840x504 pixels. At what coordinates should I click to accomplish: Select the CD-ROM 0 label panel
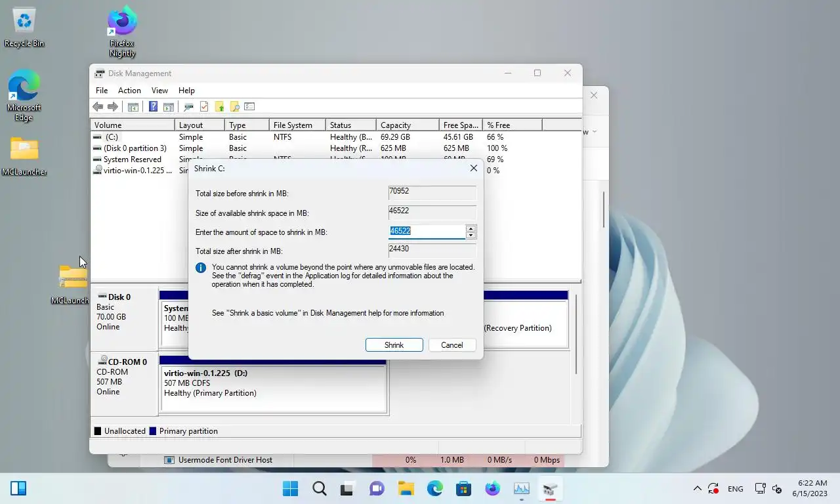pos(124,383)
